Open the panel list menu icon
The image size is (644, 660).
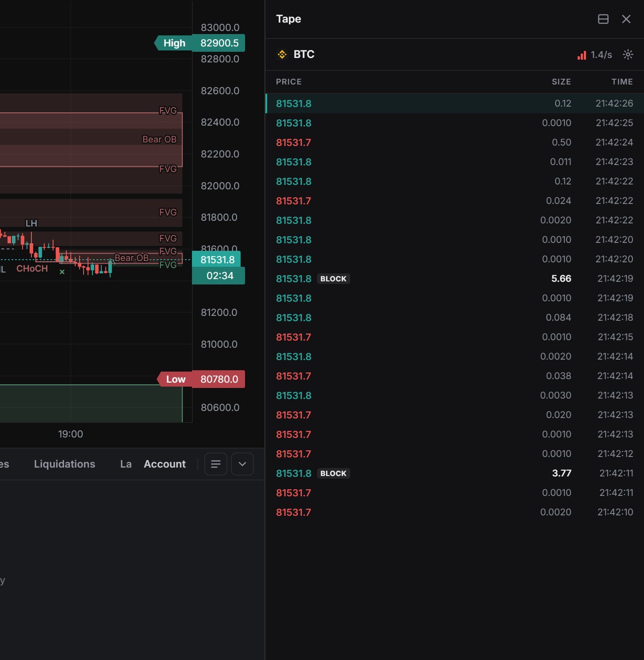[216, 464]
